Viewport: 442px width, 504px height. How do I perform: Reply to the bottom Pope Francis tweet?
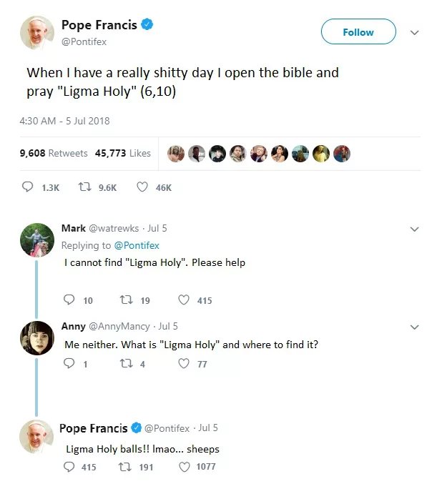(69, 467)
